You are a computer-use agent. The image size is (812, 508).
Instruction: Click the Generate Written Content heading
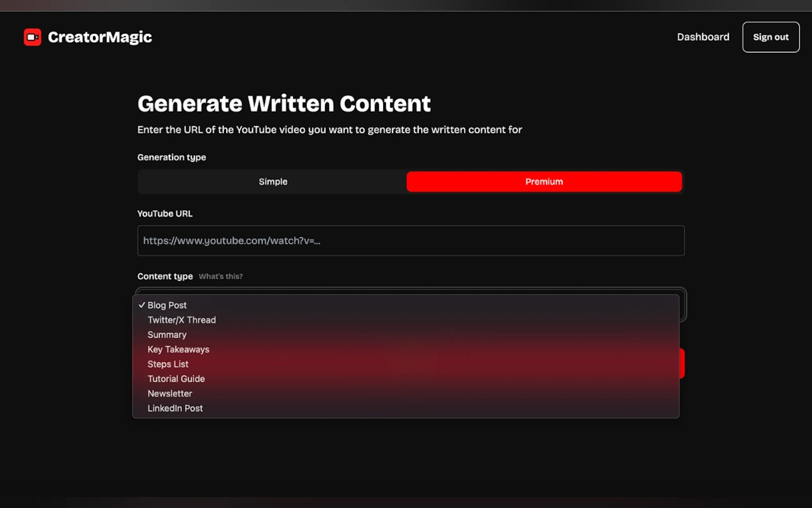284,103
